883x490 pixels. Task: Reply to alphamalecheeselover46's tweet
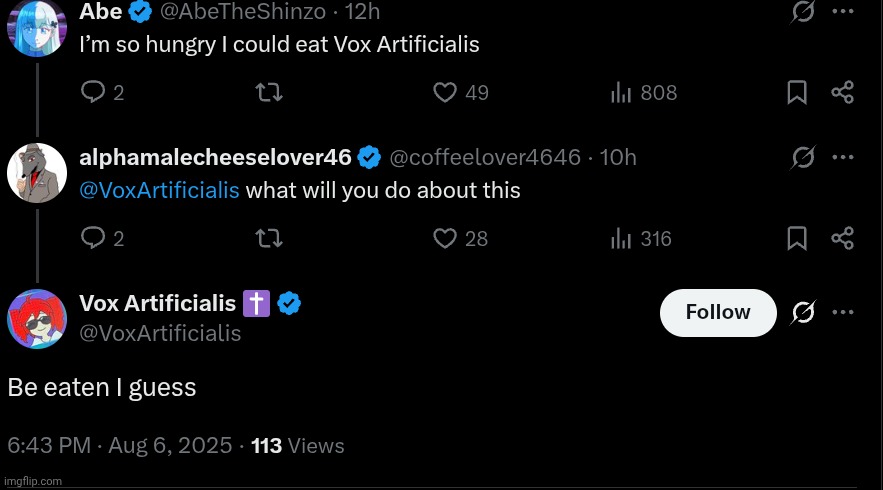pyautogui.click(x=93, y=238)
